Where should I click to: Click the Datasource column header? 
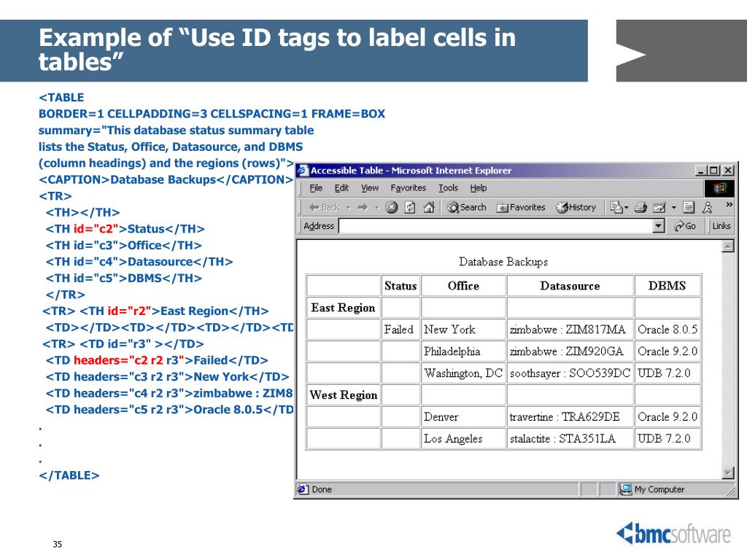570,286
